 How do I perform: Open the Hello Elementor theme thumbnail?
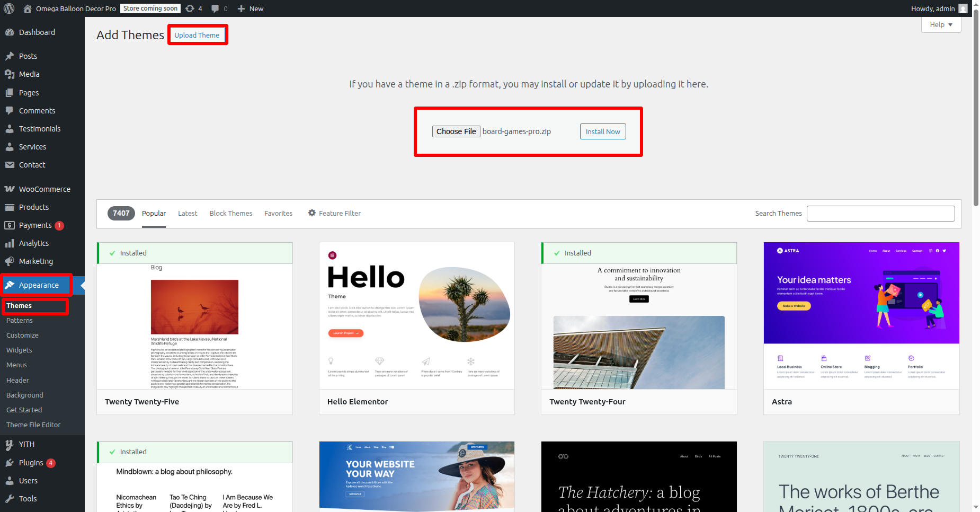417,316
